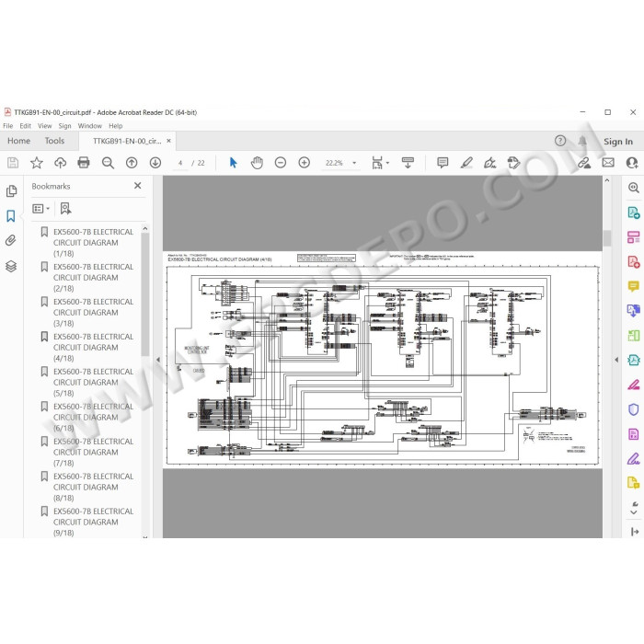The height and width of the screenshot is (644, 644).
Task: Open the Window menu
Action: (90, 126)
